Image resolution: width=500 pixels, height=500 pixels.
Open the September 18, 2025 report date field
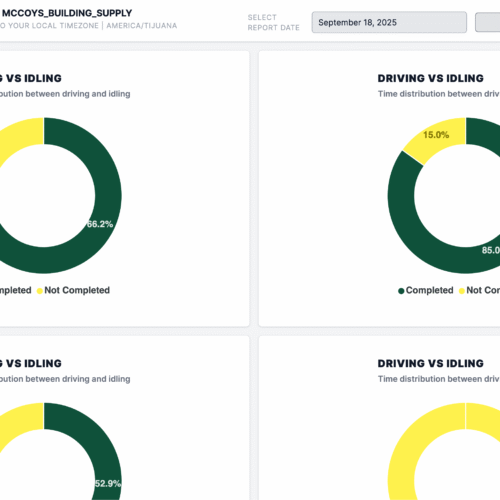[389, 22]
